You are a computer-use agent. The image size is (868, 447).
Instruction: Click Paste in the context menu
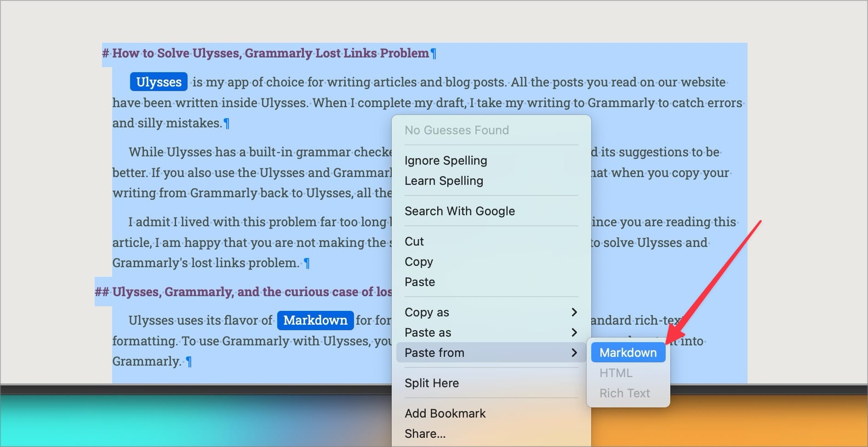pos(491,282)
